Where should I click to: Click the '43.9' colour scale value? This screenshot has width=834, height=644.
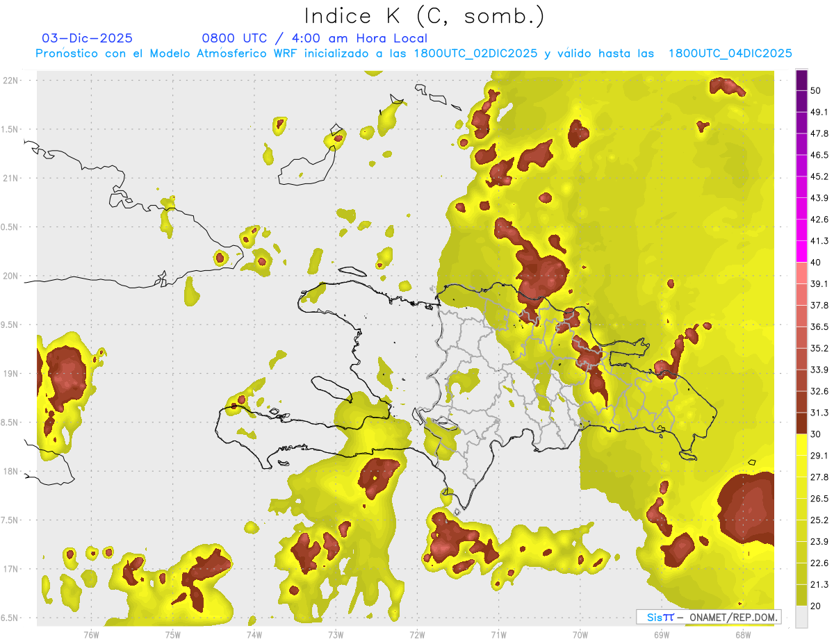click(x=819, y=198)
